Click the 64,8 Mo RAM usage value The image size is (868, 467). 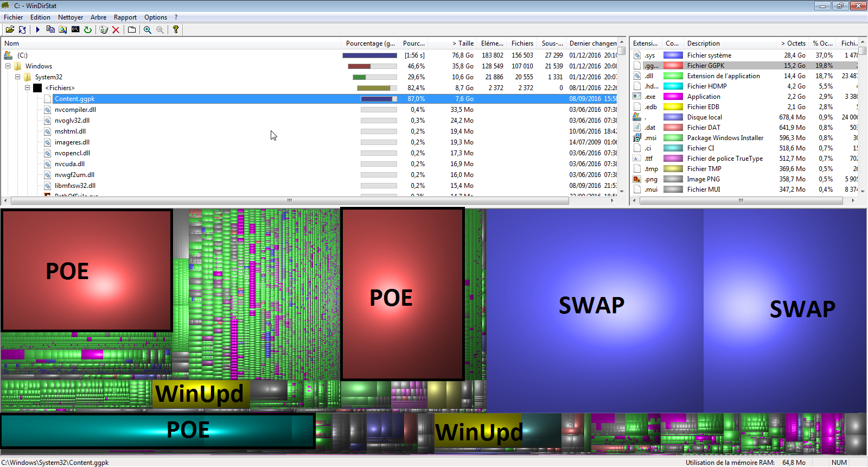click(794, 463)
